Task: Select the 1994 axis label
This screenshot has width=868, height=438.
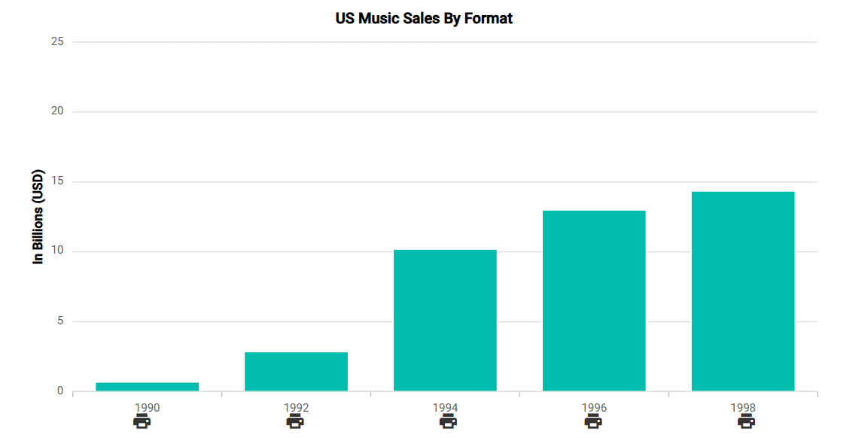Action: pyautogui.click(x=445, y=407)
